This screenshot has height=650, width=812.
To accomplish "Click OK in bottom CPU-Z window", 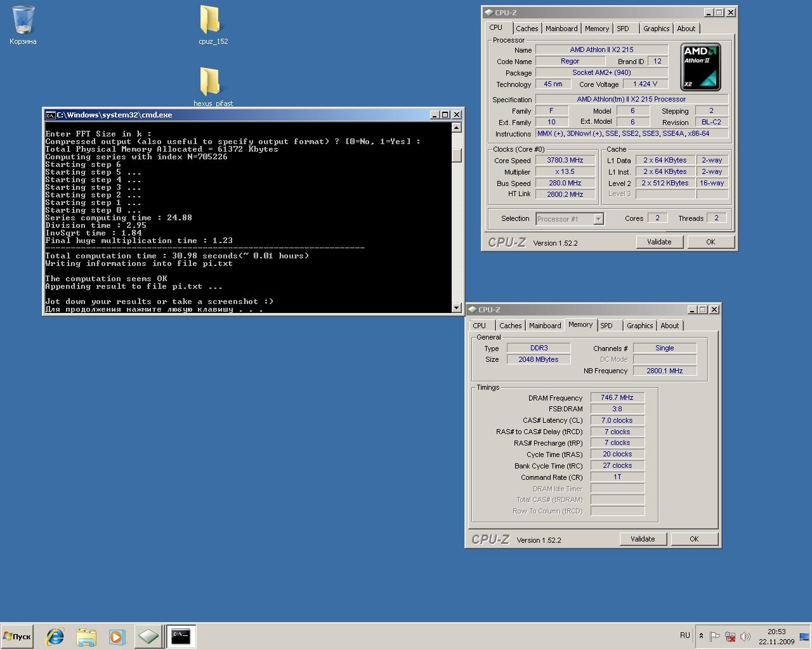I will pos(694,539).
